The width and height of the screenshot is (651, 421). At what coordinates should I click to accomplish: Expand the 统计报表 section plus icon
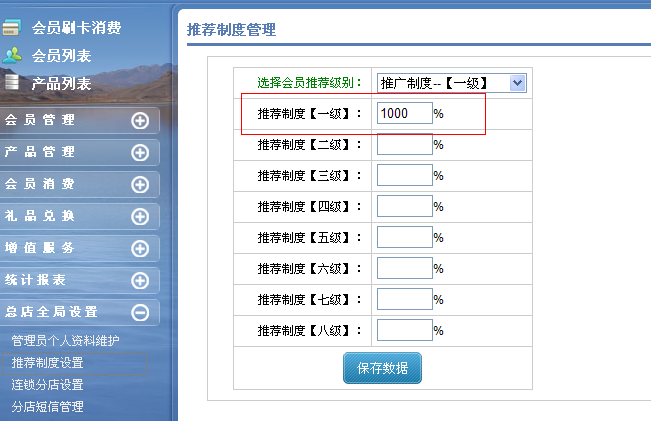pyautogui.click(x=140, y=281)
